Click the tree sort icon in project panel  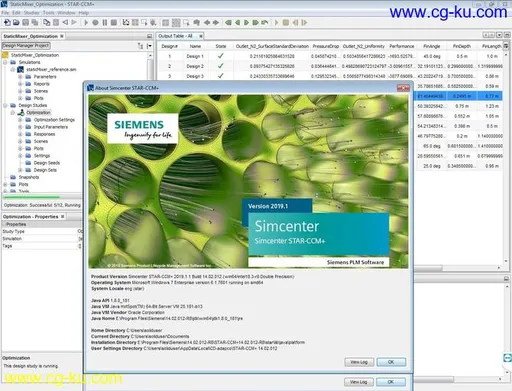(140, 46)
